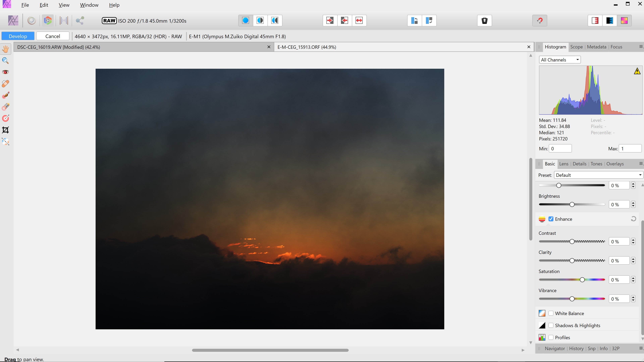
Task: Switch to Develop Persona icon
Action: click(47, 20)
